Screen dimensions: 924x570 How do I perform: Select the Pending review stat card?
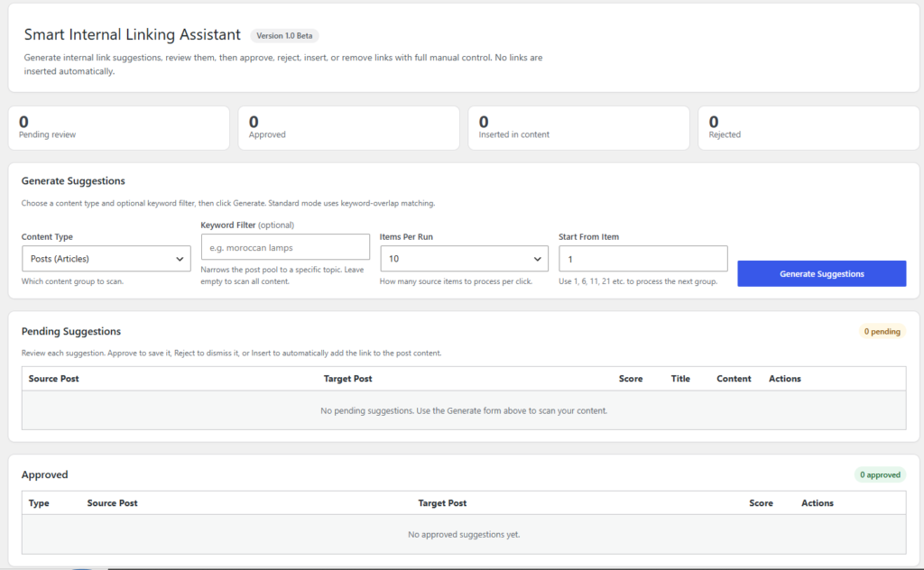pyautogui.click(x=118, y=128)
